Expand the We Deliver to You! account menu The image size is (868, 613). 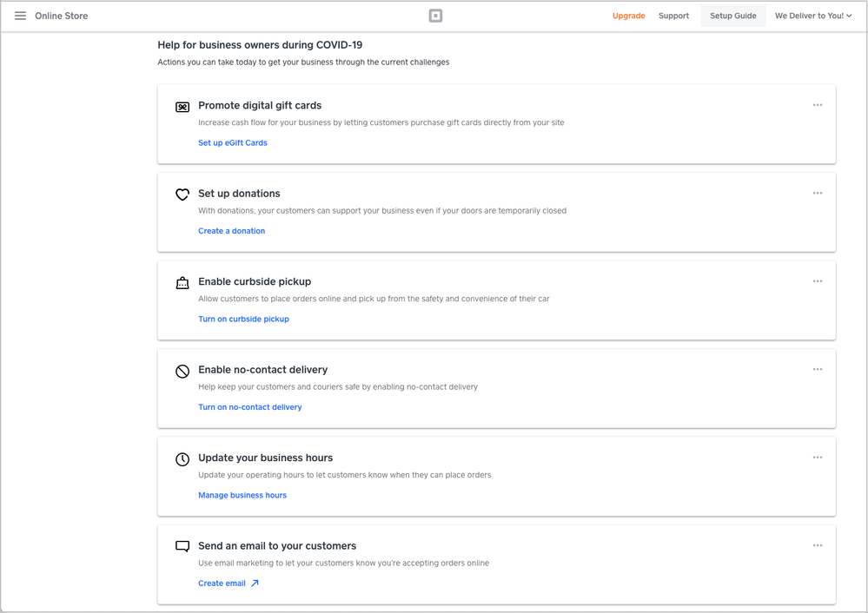(x=812, y=16)
